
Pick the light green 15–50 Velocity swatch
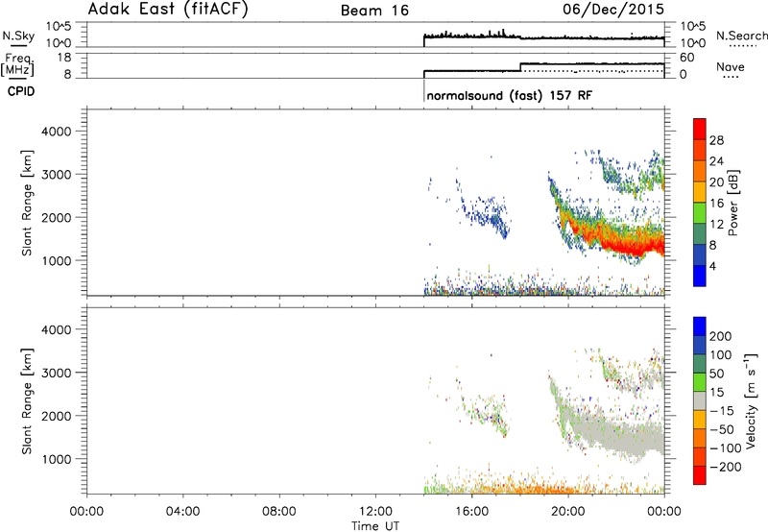700,382
